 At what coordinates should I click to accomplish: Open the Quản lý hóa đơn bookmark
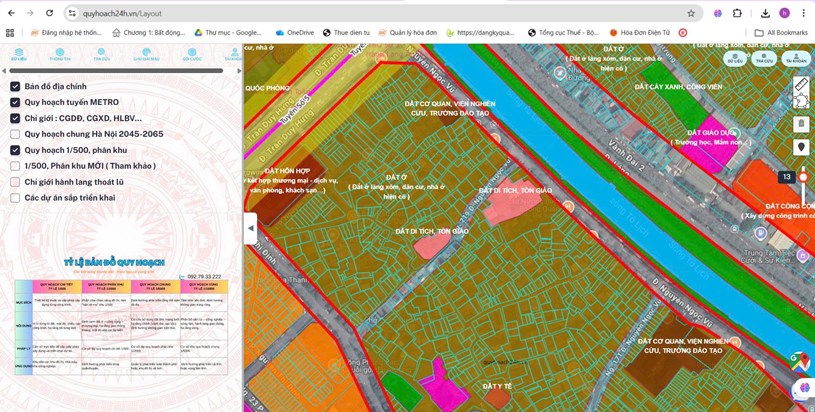point(408,33)
